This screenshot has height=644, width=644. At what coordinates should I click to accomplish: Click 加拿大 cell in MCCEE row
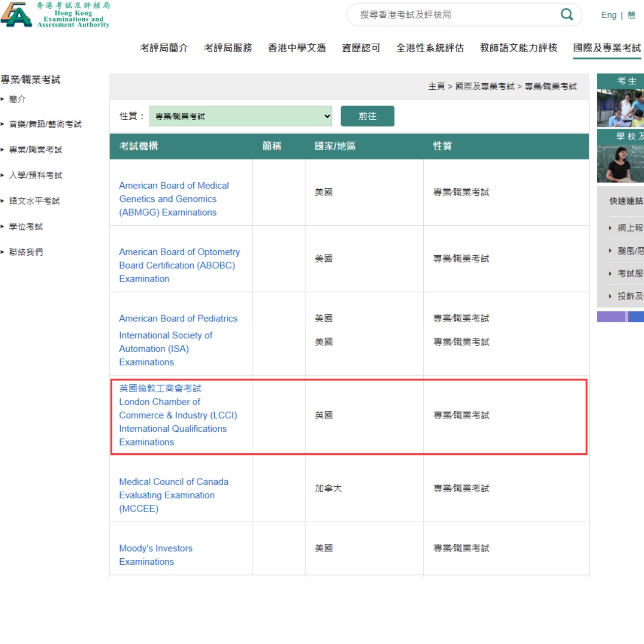(328, 488)
